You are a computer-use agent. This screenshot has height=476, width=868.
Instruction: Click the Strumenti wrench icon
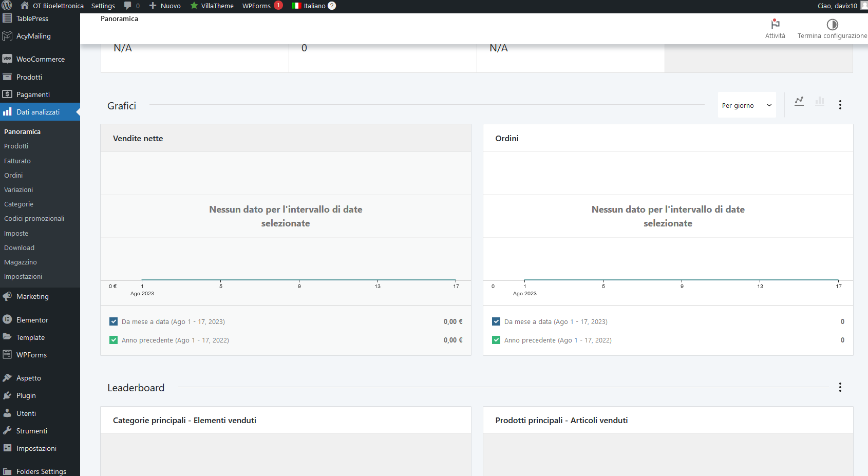7,431
